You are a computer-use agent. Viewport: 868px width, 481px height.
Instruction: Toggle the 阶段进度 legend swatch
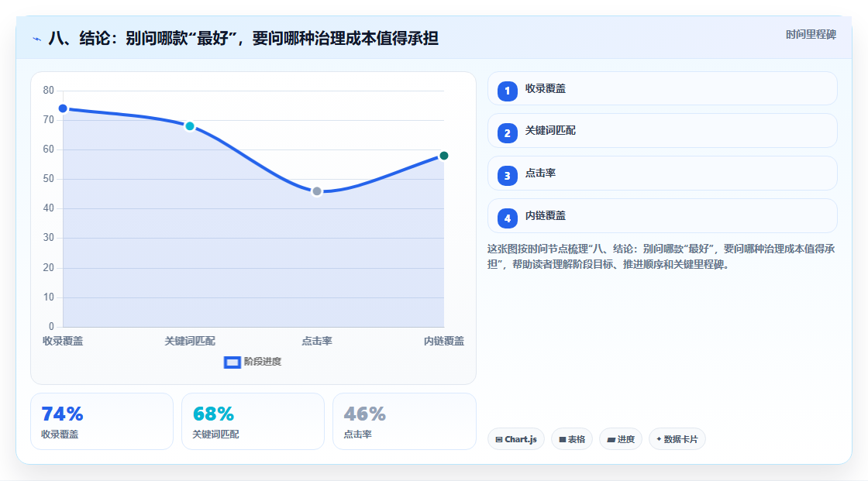232,362
